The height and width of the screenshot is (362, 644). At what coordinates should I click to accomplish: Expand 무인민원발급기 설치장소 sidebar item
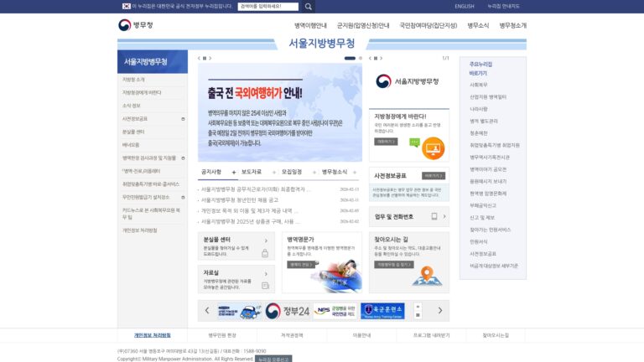[x=183, y=198]
